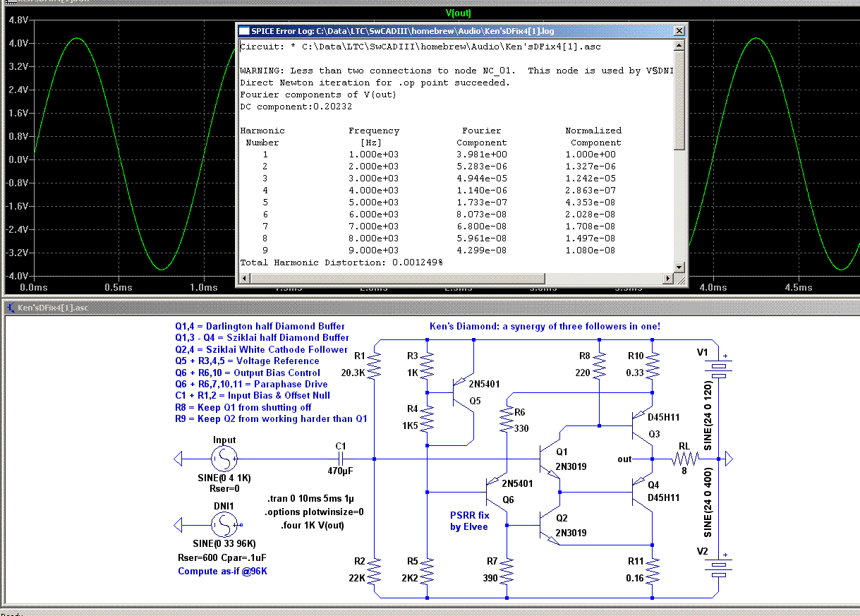Click the 'Q5 + R3,4,5 = Voltage Reference' comment
Image resolution: width=860 pixels, height=616 pixels.
(247, 361)
